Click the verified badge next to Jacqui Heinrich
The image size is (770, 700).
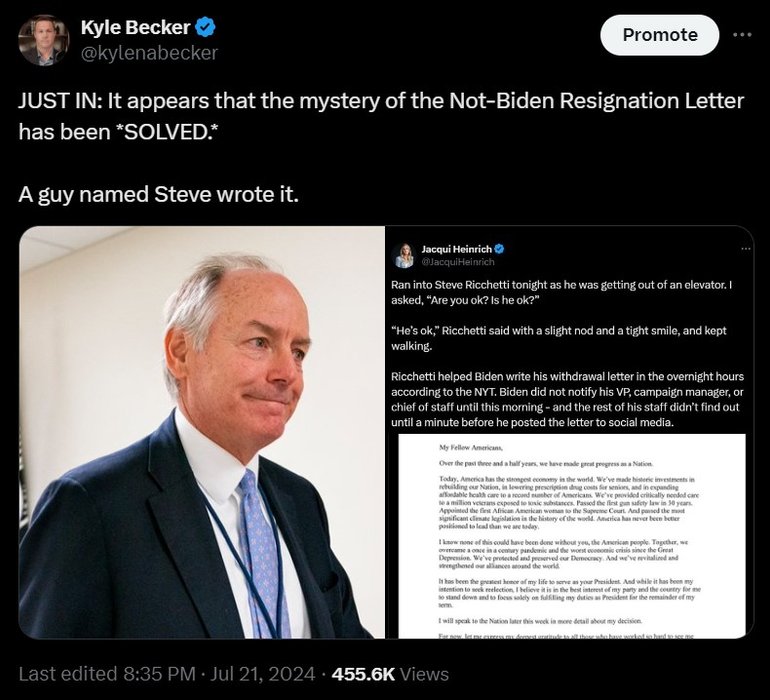tap(499, 248)
